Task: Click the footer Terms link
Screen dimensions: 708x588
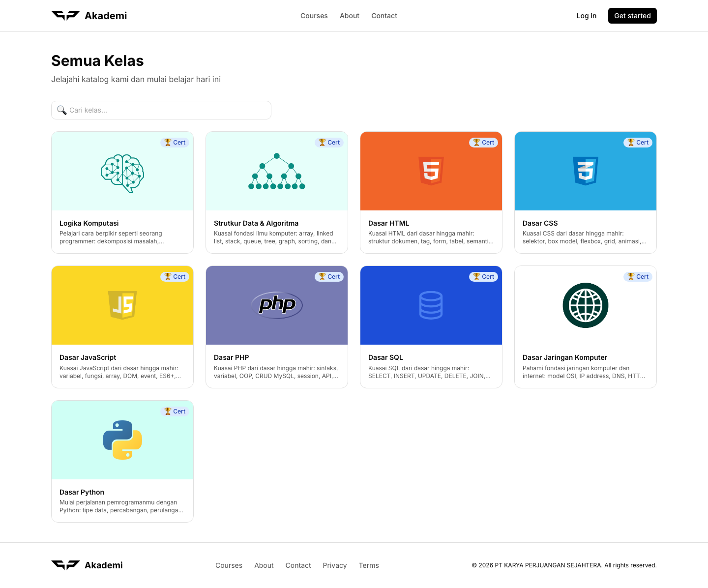Action: point(369,565)
